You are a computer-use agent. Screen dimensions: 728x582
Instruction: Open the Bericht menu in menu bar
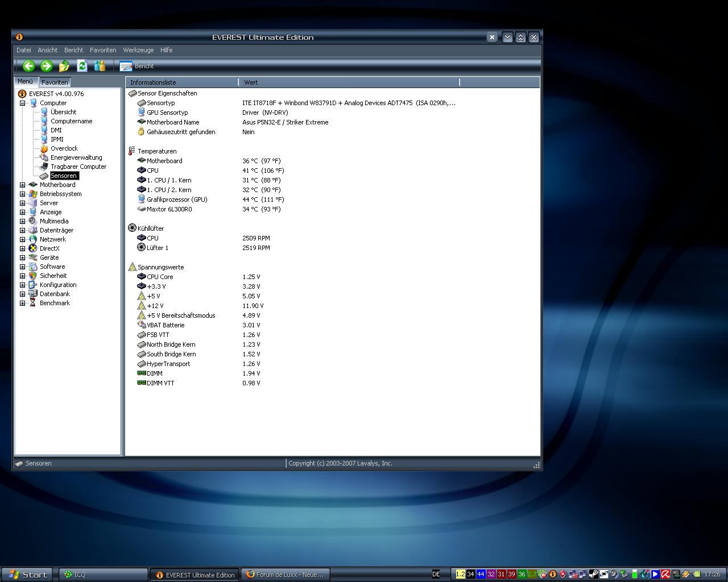pos(73,50)
